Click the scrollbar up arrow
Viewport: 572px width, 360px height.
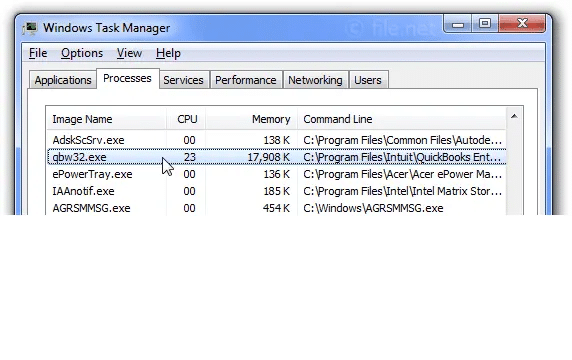tap(514, 117)
